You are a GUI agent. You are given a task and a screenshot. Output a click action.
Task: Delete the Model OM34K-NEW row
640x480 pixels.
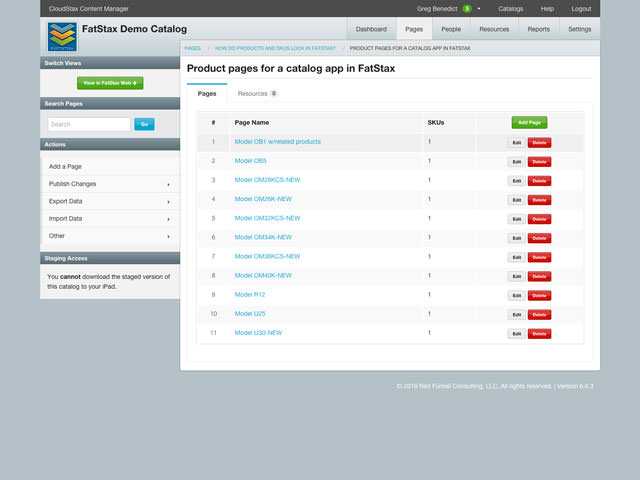pos(539,238)
